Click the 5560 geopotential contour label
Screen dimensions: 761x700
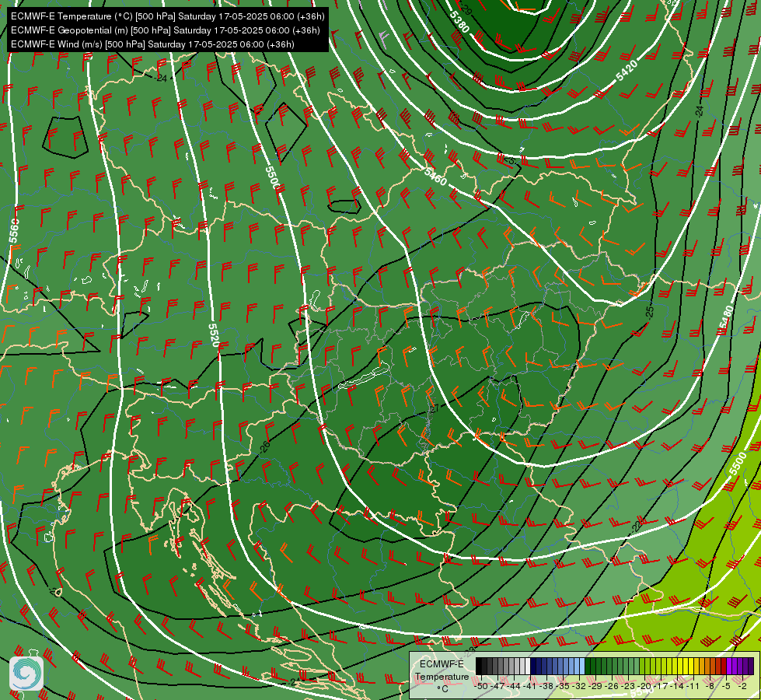[14, 231]
